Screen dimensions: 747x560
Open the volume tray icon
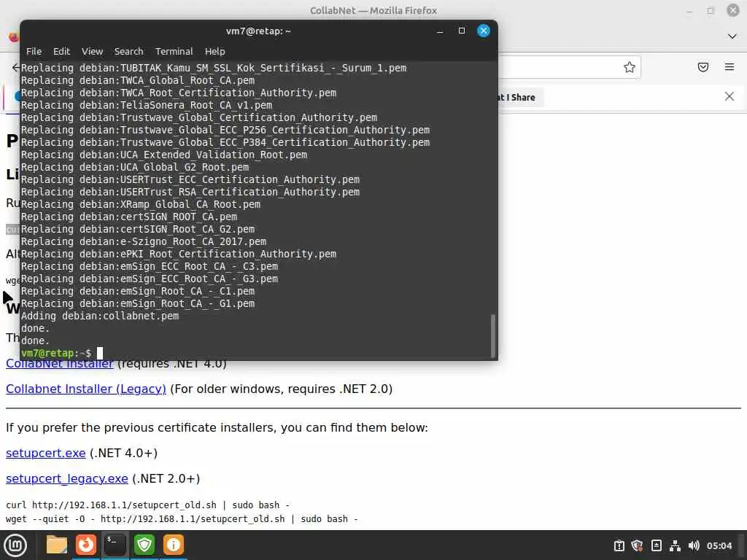pos(694,545)
